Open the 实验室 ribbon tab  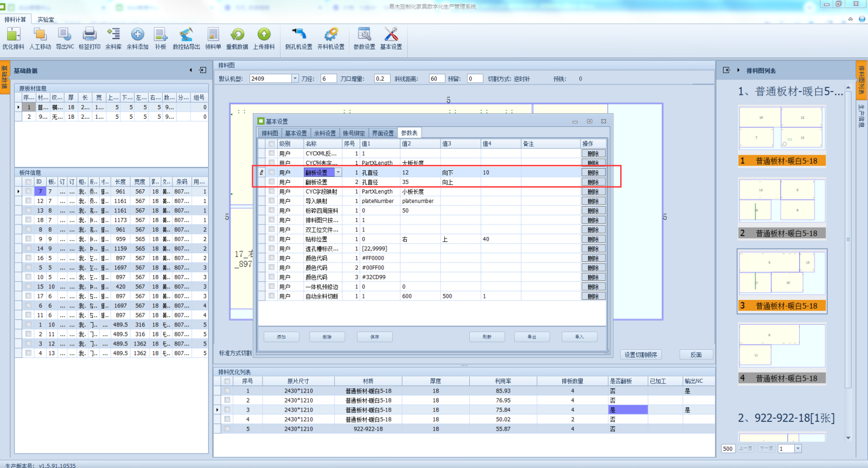coord(46,20)
